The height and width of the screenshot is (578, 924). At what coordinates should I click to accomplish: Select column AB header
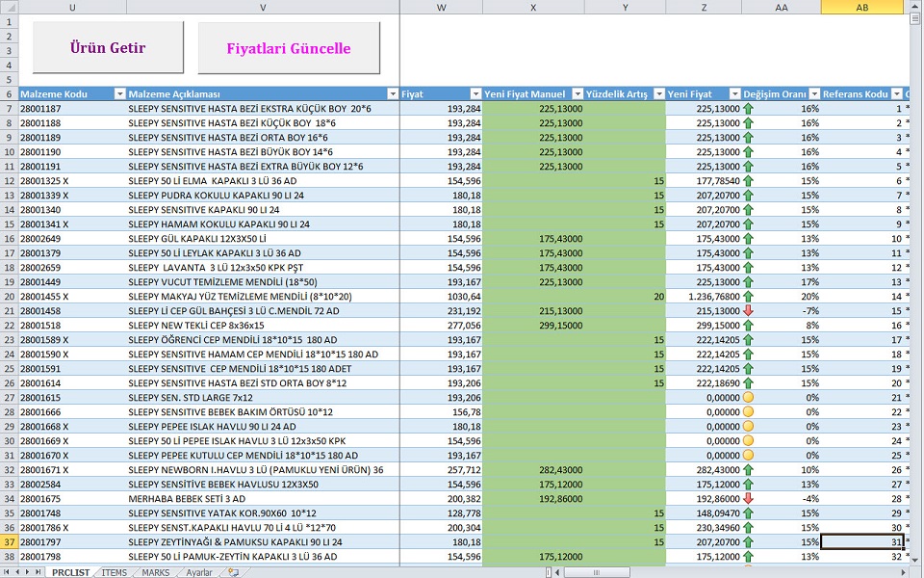862,7
